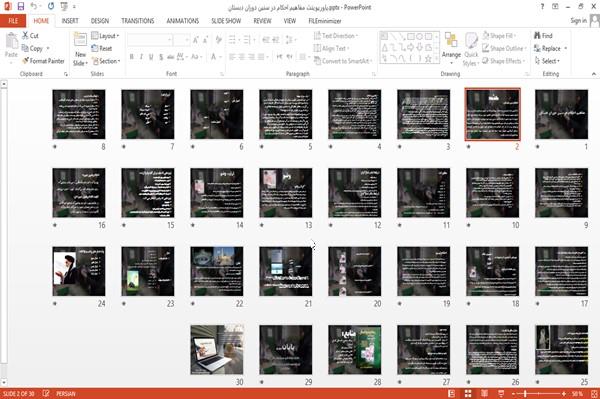Click the Reset slide button
Screen dimensions: 600x399
pos(102,48)
